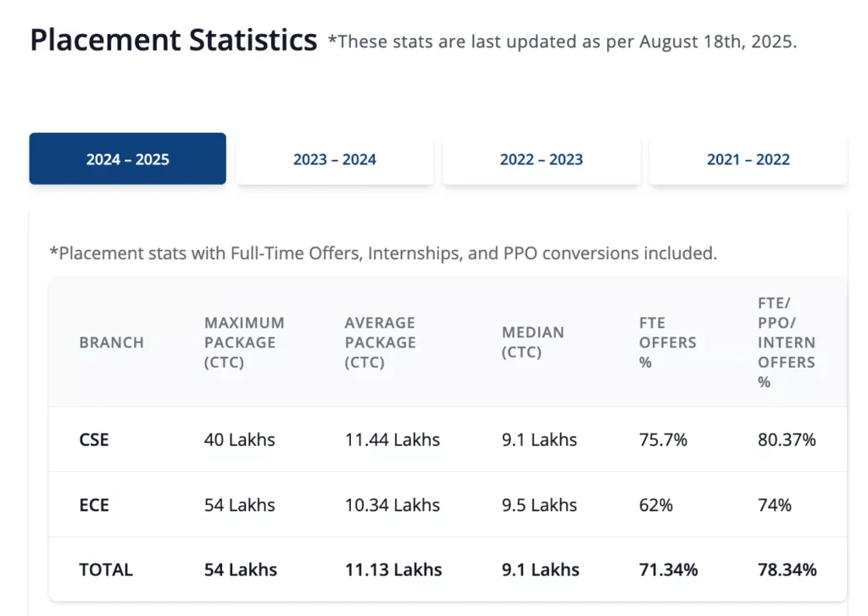The width and height of the screenshot is (868, 616).
Task: Click the ECE row label
Action: tap(93, 505)
